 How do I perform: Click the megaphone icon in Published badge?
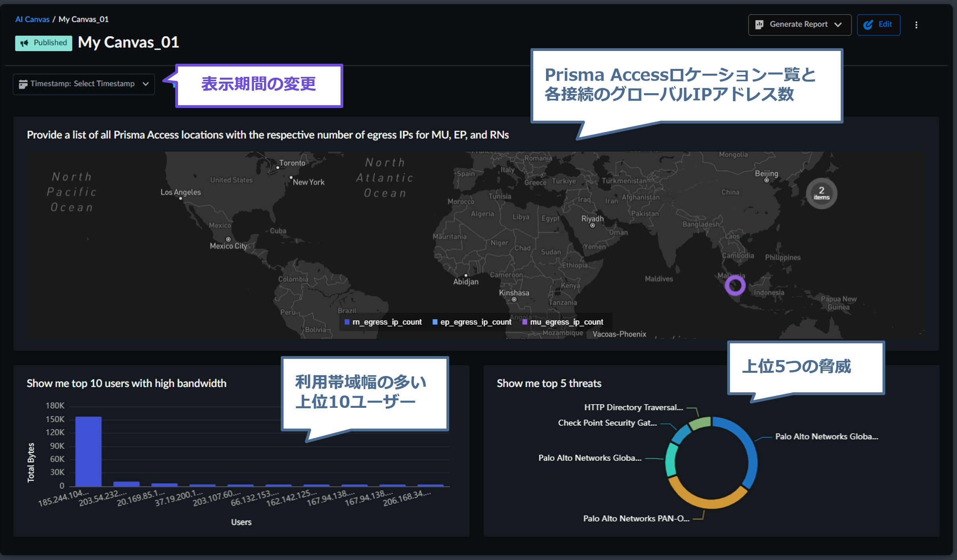[x=25, y=43]
